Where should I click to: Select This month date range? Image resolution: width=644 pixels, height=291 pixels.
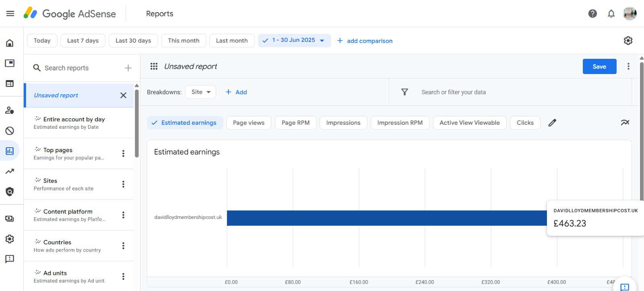(184, 41)
